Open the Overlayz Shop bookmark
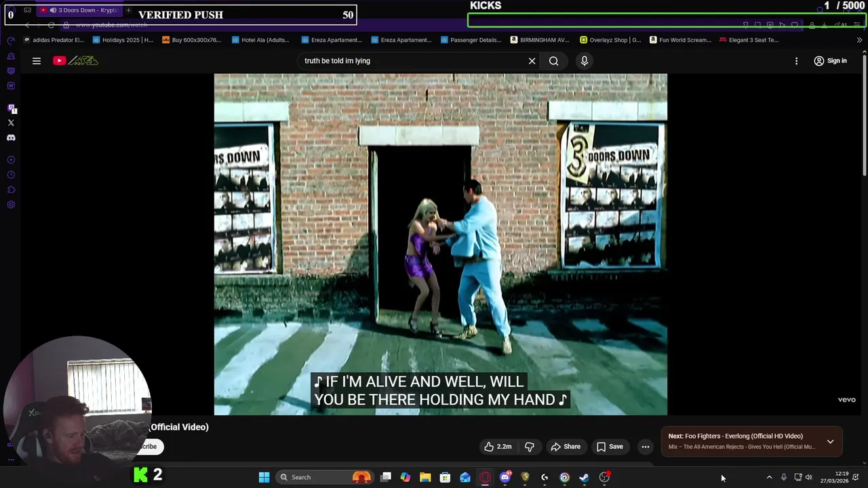 coord(610,40)
